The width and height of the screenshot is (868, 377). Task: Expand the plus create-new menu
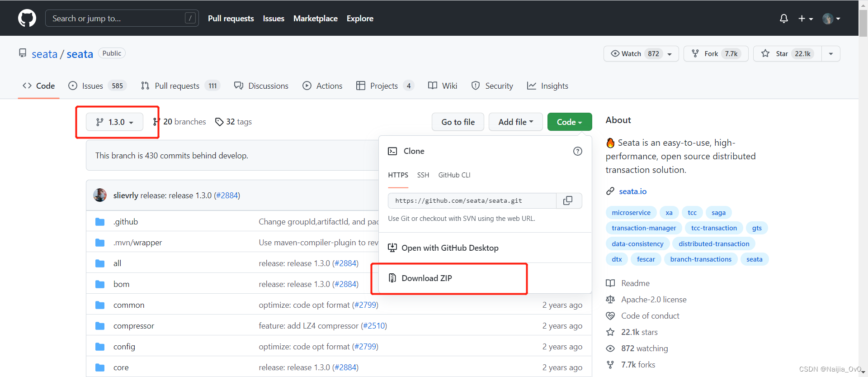click(x=806, y=19)
